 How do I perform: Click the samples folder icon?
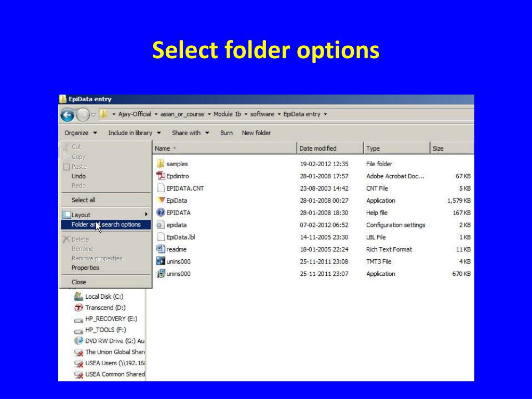coord(161,164)
